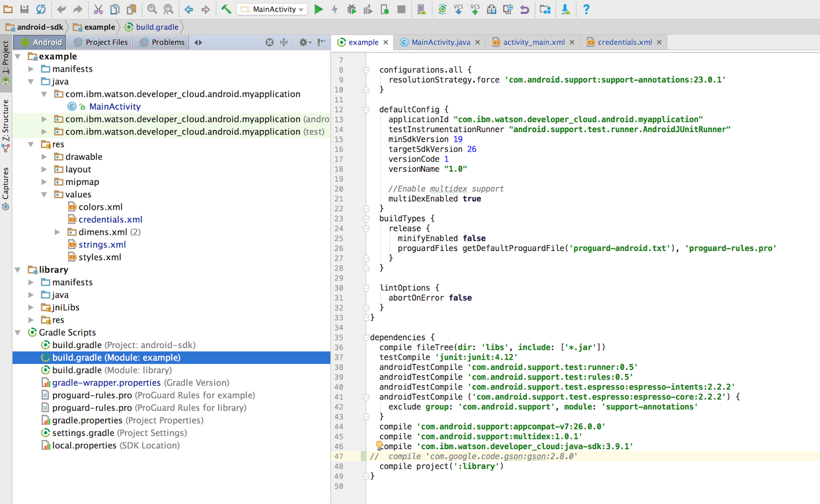
Task: Commit changes to VCS
Action: point(475,9)
